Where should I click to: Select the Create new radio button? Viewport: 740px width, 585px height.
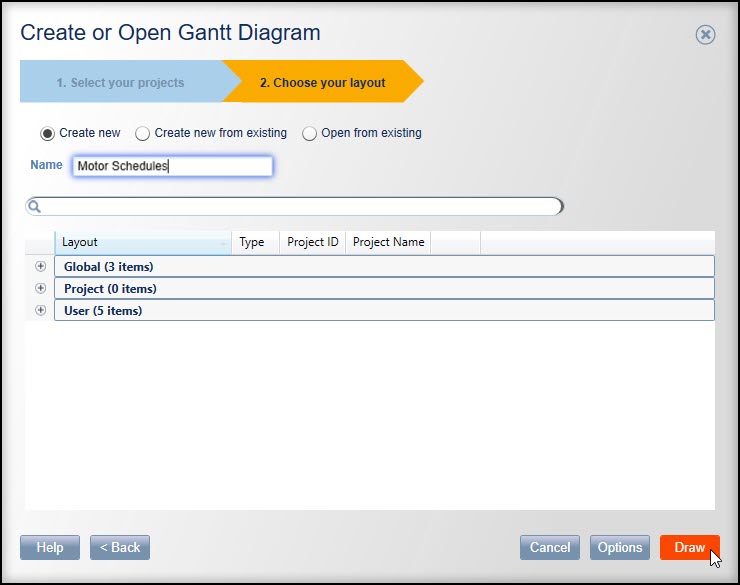pyautogui.click(x=47, y=134)
